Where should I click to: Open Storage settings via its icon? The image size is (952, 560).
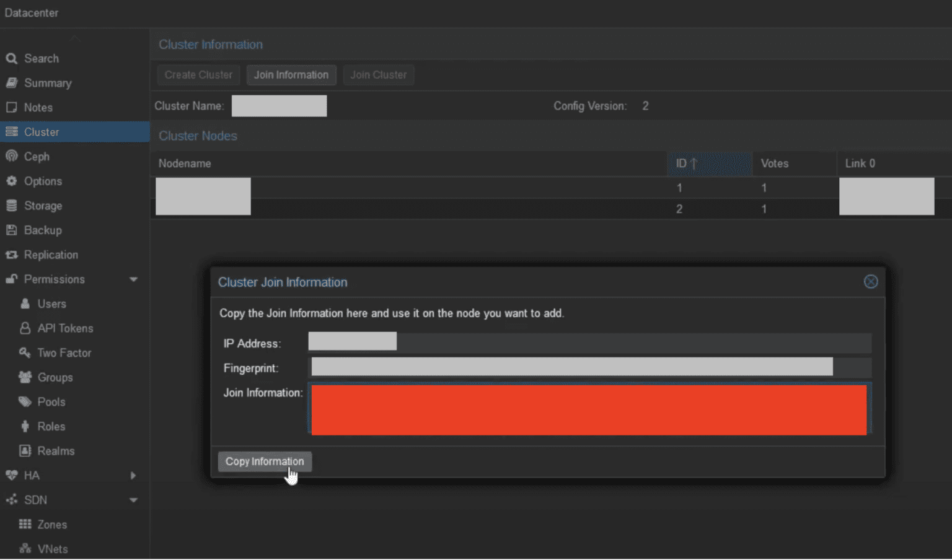point(12,205)
